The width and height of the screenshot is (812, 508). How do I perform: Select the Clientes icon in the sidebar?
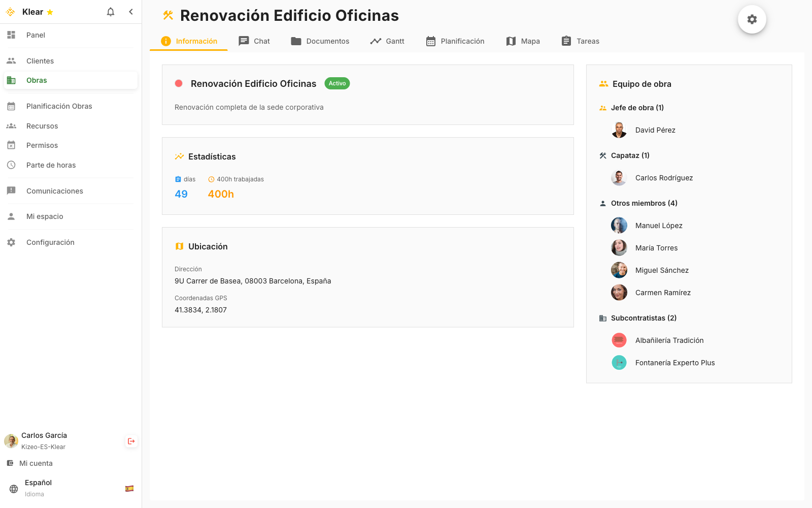click(11, 60)
